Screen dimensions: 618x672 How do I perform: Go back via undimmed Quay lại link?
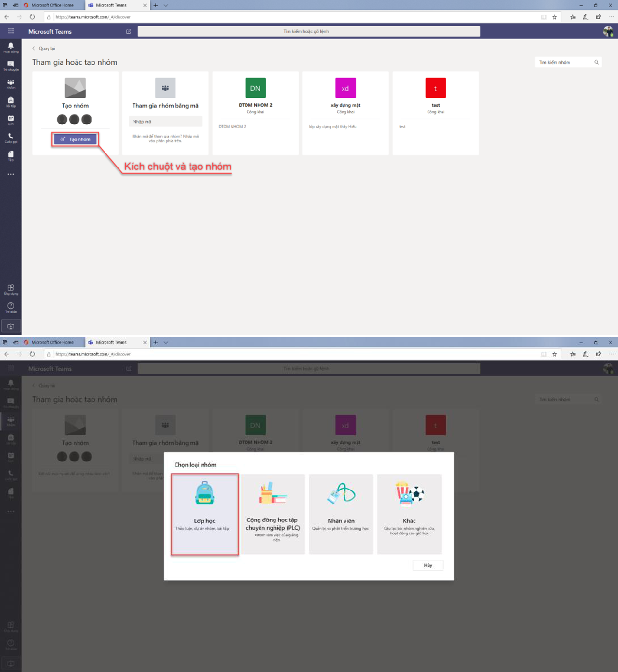coord(44,48)
